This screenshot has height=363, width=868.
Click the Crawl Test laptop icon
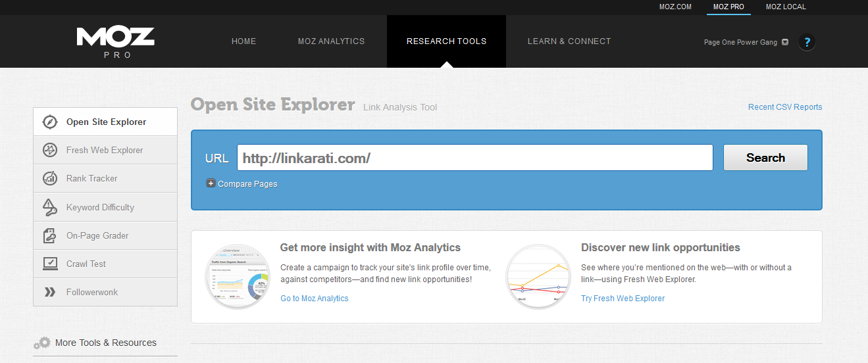tap(50, 264)
